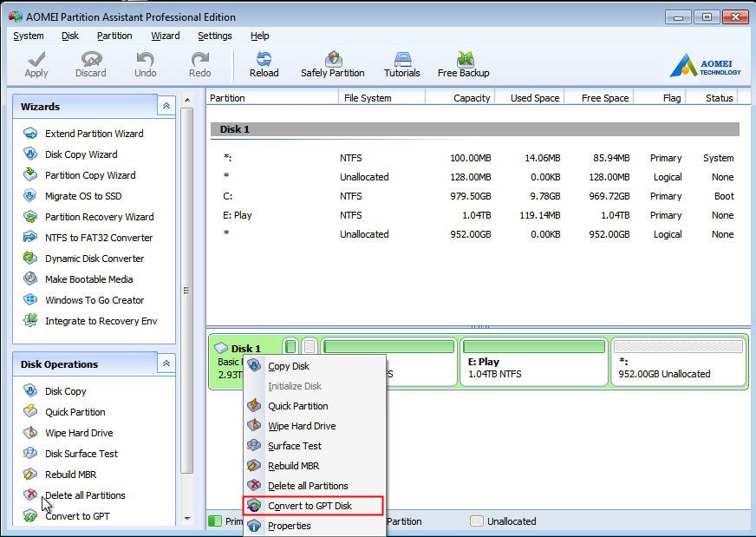Select the C: partition row
The height and width of the screenshot is (537, 756).
click(475, 196)
